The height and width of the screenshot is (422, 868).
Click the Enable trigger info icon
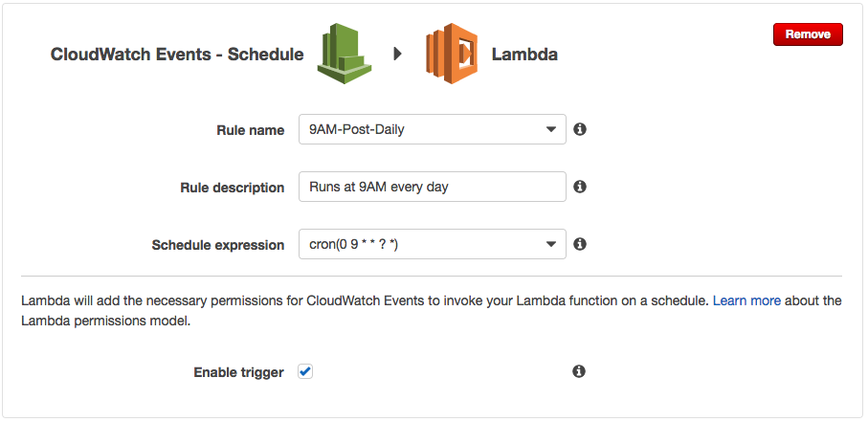579,371
